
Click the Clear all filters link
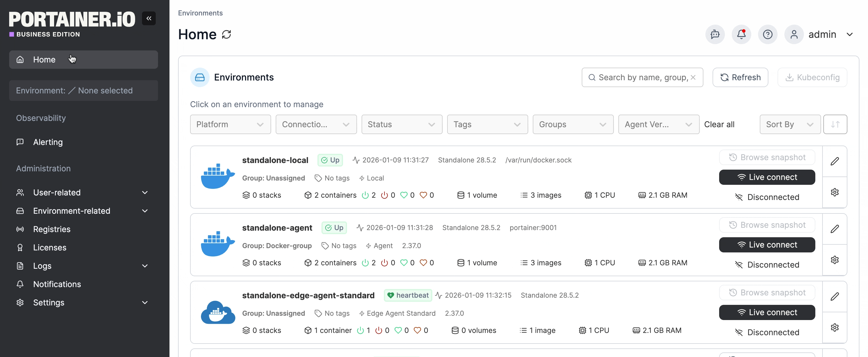click(x=719, y=124)
